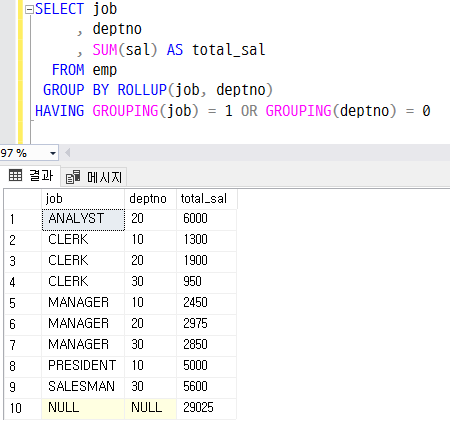Select the total_sal cell 6000
The width and height of the screenshot is (450, 424).
206,219
